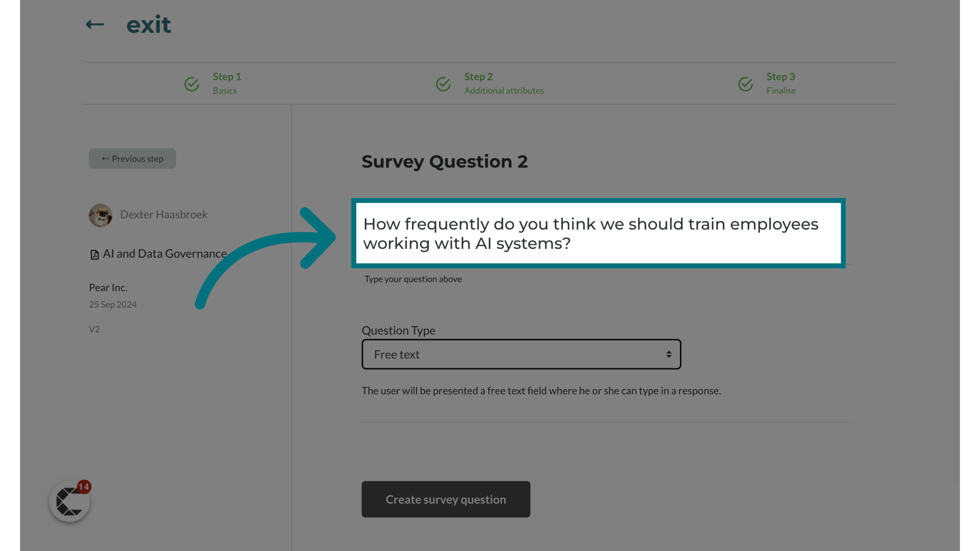
Task: Click the back arrow navigation icon
Action: pyautogui.click(x=94, y=24)
